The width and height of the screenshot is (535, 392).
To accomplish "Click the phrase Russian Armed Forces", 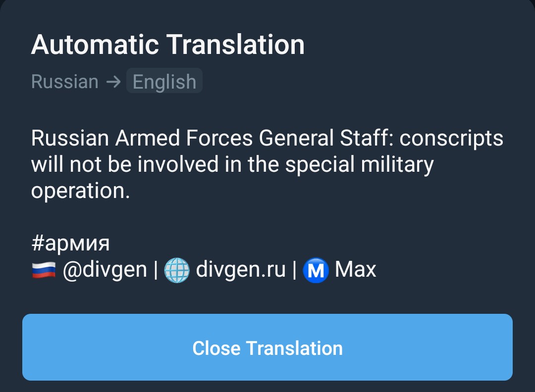I will [x=142, y=138].
